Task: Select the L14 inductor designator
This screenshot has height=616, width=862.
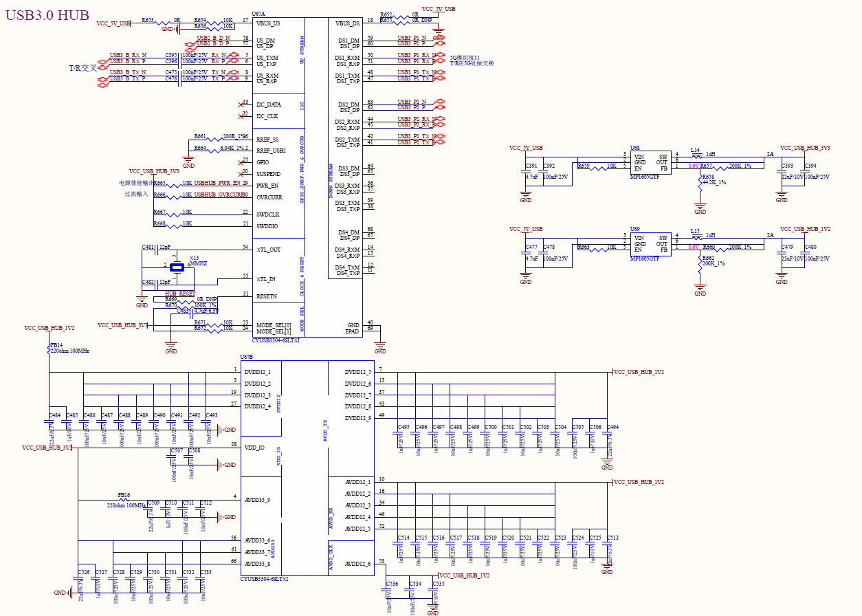Action: coord(696,150)
